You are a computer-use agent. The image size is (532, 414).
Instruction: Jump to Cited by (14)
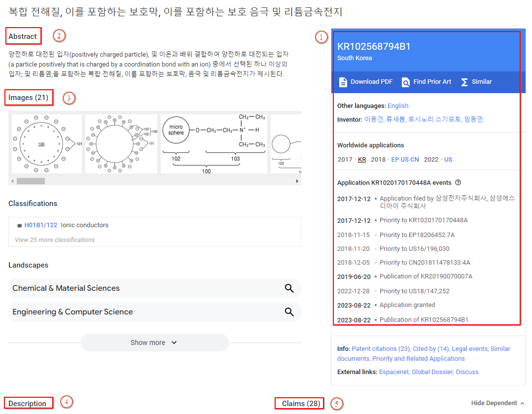pos(431,348)
